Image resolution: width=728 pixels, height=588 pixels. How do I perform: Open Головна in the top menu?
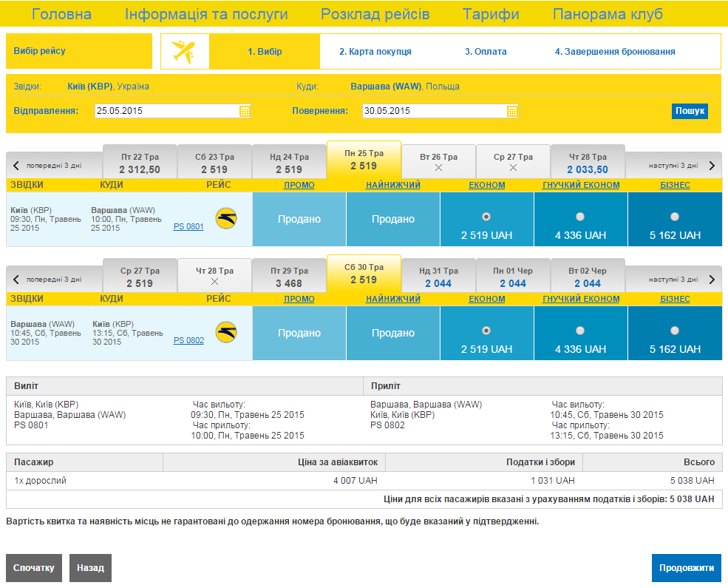61,14
